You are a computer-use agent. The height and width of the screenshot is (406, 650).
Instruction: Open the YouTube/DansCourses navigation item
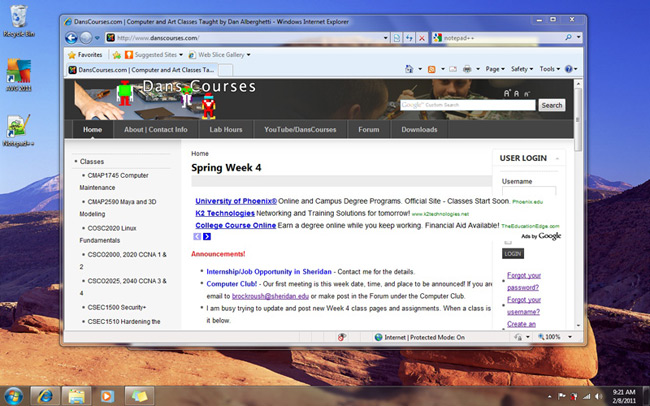click(x=300, y=129)
